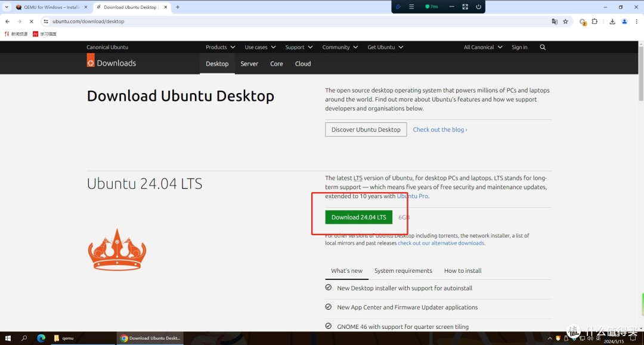644x345 pixels.
Task: Open the remote toolbar hamburger menu
Action: (x=411, y=7)
